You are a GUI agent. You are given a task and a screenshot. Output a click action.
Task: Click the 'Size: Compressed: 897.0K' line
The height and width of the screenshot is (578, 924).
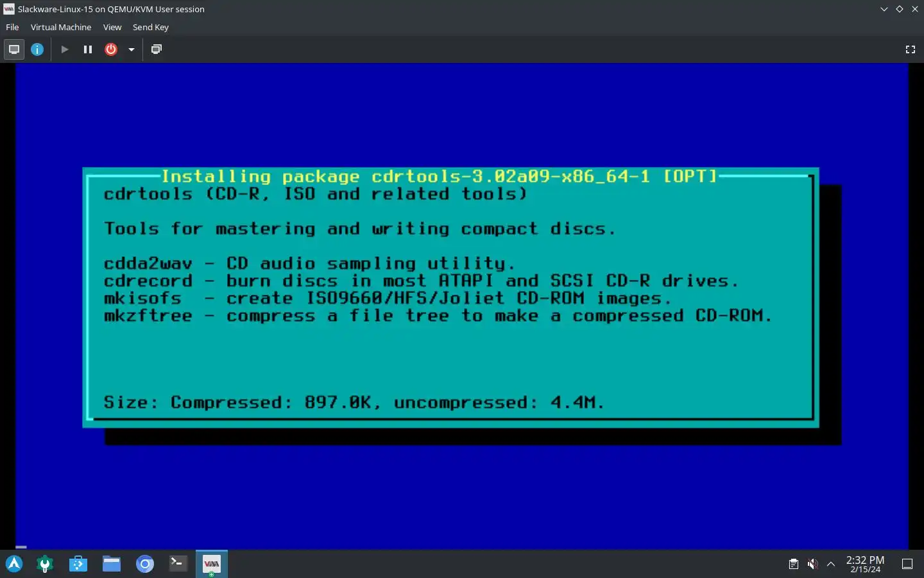pyautogui.click(x=354, y=403)
